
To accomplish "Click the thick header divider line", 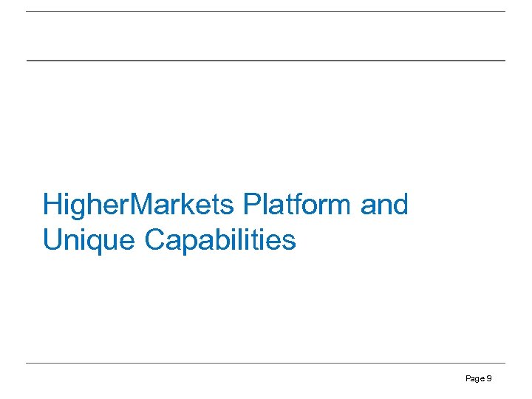I will [266, 60].
